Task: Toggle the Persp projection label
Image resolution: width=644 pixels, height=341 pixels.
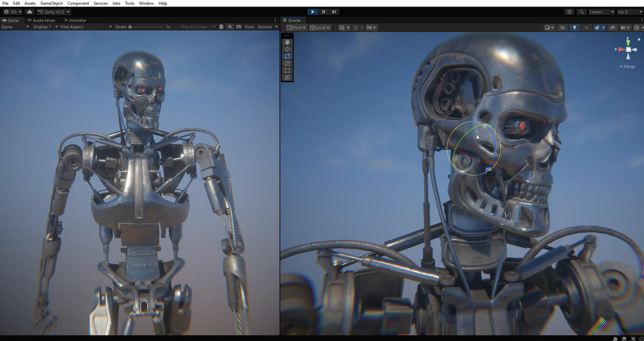Action: (x=627, y=67)
